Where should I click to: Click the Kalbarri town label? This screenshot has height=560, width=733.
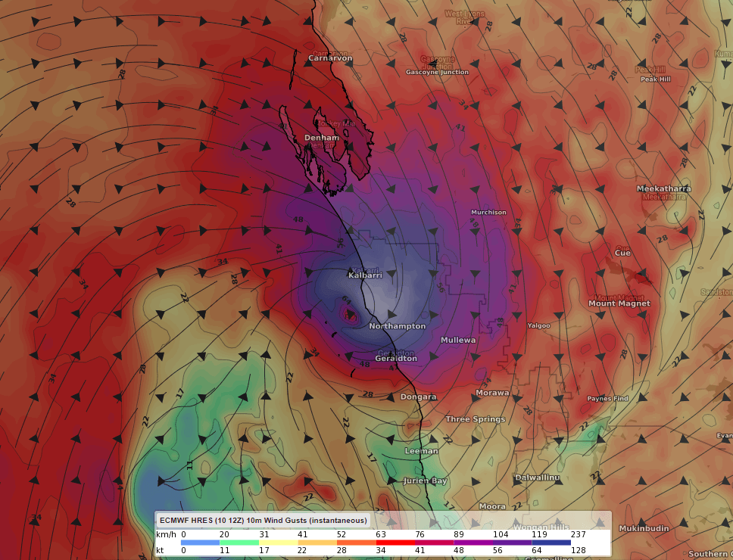[365, 275]
